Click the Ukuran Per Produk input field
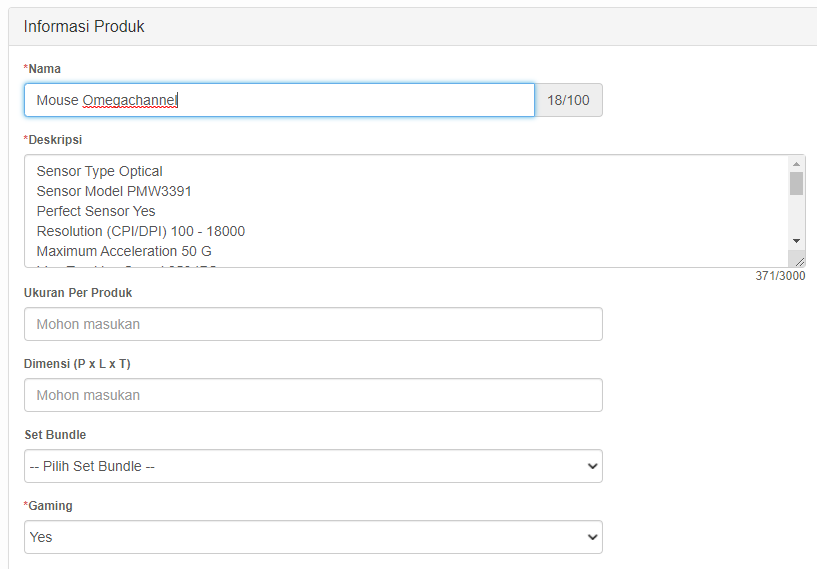 (313, 324)
